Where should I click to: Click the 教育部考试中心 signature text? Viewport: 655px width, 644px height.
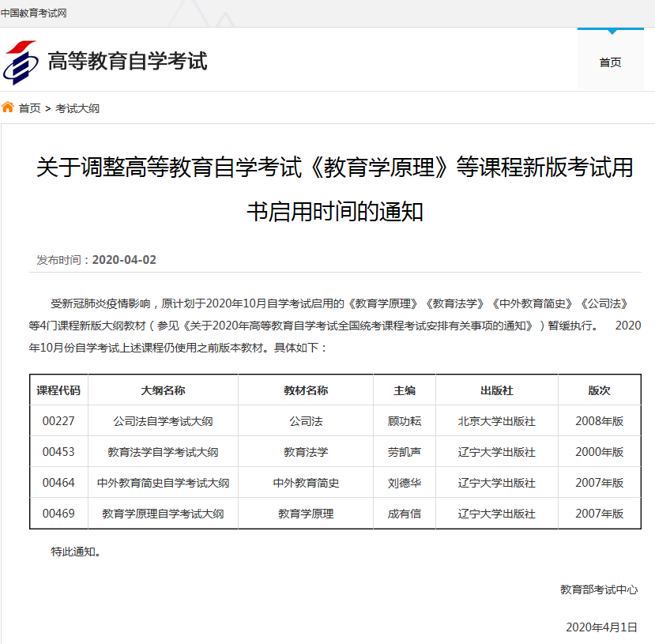[599, 589]
